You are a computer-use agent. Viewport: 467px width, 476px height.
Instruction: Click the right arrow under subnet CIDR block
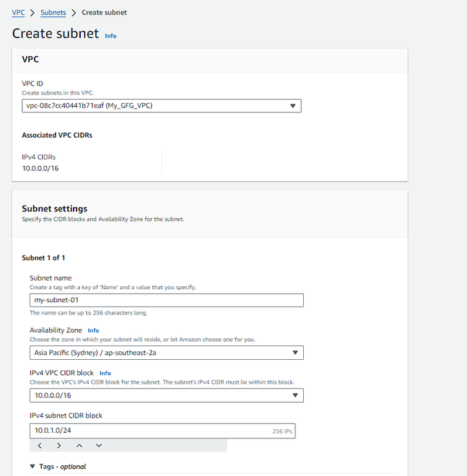[x=58, y=445]
